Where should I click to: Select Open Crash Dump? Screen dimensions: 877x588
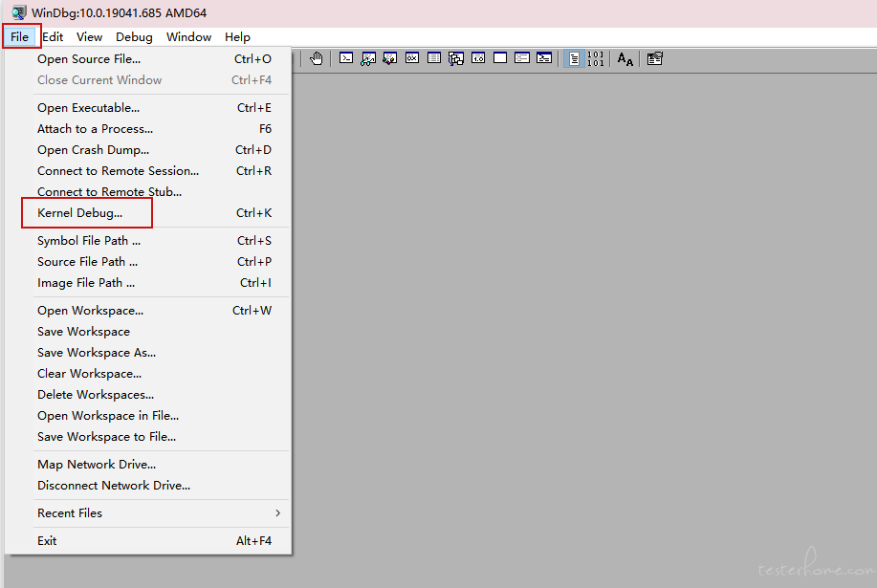148,150
